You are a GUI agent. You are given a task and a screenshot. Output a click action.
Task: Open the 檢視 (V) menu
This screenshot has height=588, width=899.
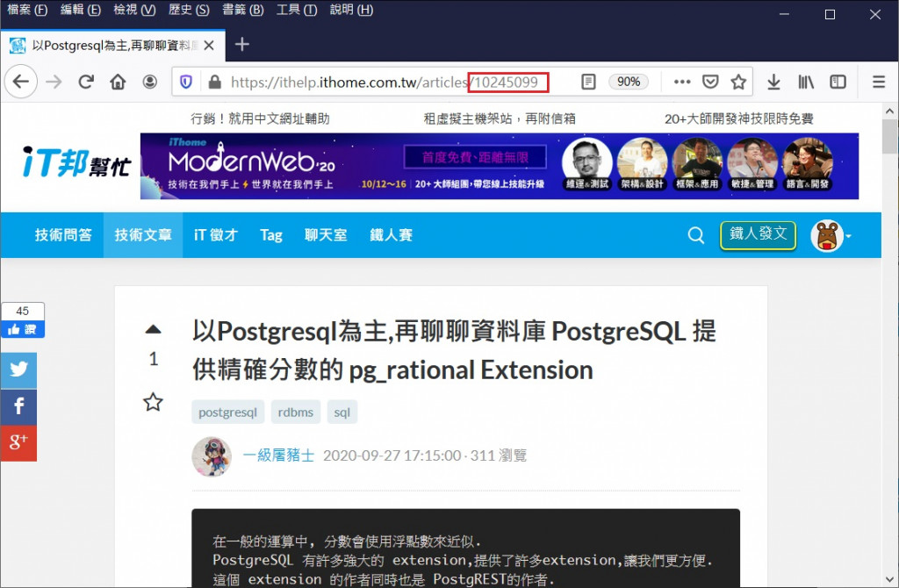coord(134,10)
